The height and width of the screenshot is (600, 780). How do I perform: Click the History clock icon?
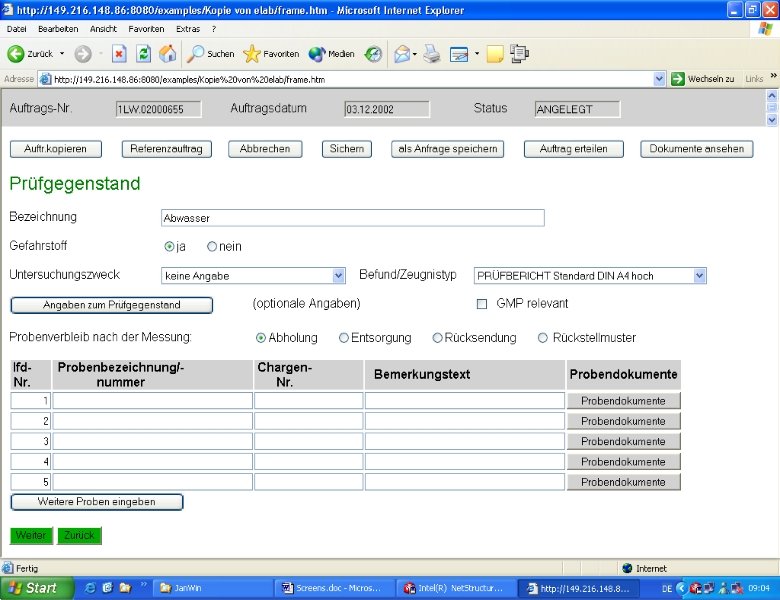[x=373, y=54]
